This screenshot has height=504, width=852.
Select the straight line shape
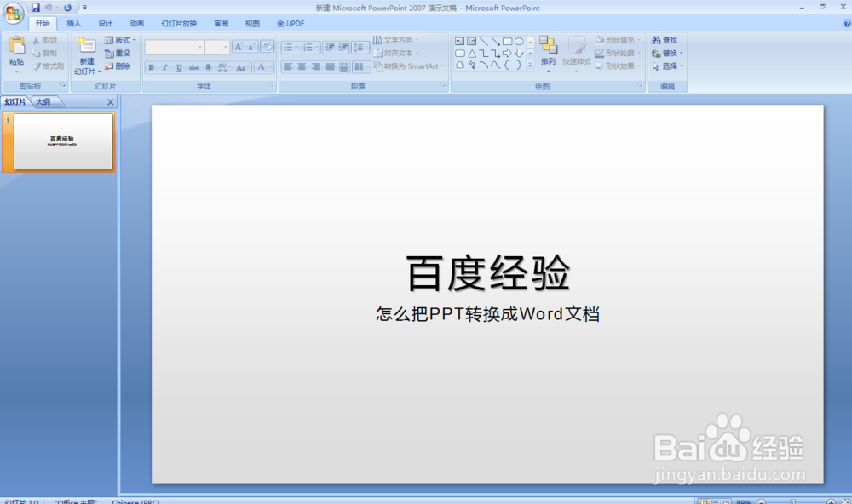click(x=484, y=41)
